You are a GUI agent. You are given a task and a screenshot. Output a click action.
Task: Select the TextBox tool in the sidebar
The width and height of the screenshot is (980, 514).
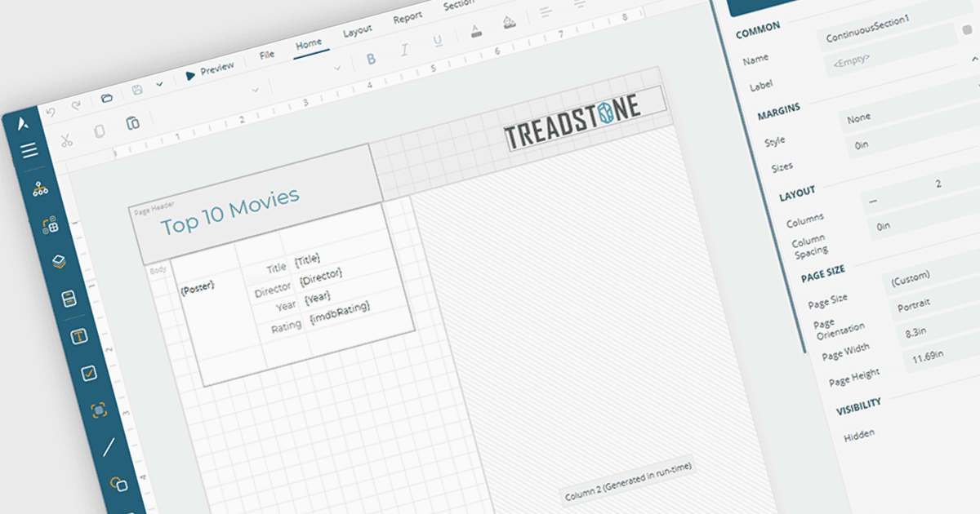click(x=79, y=336)
